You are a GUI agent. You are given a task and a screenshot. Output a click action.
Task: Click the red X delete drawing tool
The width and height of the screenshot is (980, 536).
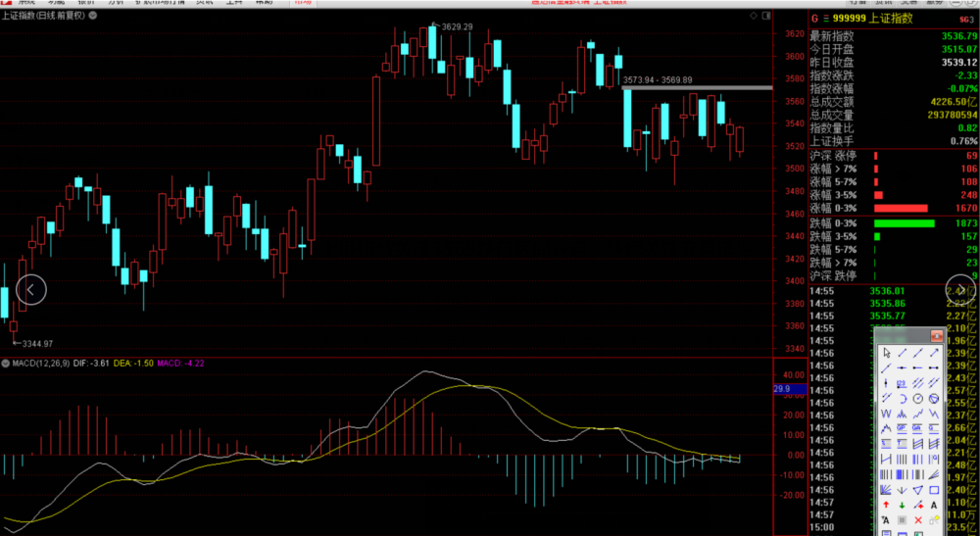pos(918,520)
